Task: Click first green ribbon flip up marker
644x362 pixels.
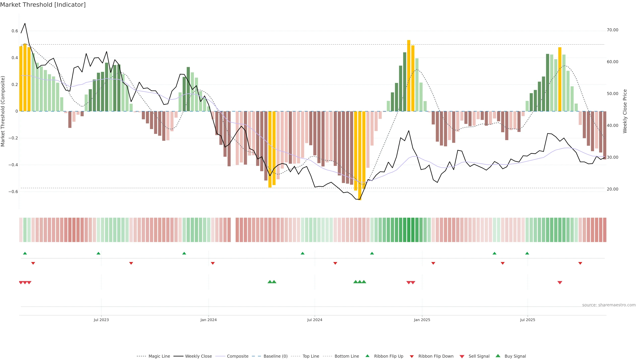Action: tap(25, 253)
